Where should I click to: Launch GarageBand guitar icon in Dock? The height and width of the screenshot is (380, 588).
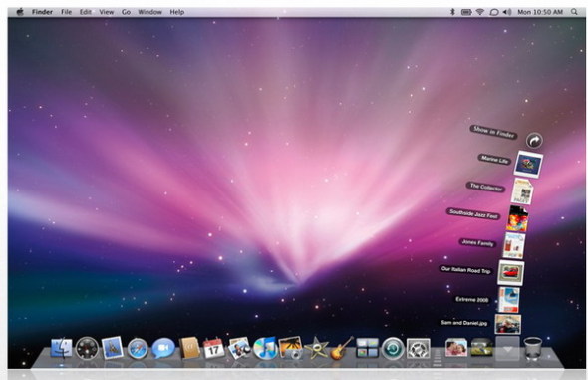[x=342, y=348]
